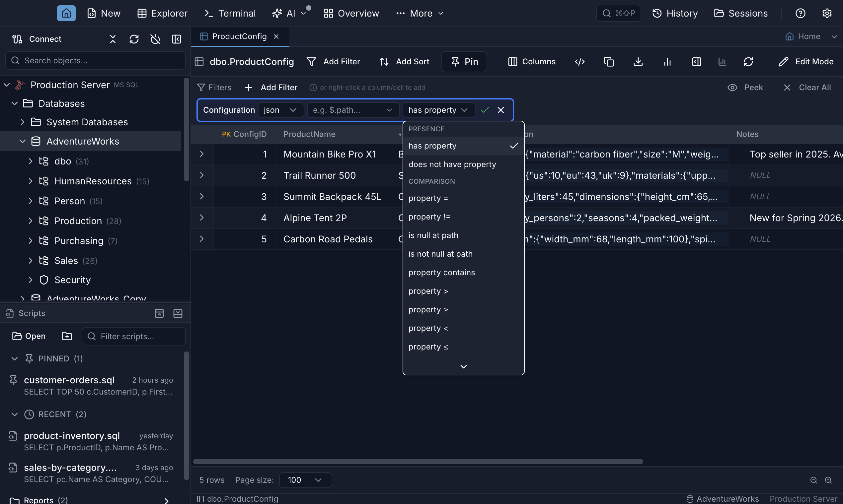The image size is (843, 504).
Task: Copy table data icon in toolbar
Action: (609, 61)
